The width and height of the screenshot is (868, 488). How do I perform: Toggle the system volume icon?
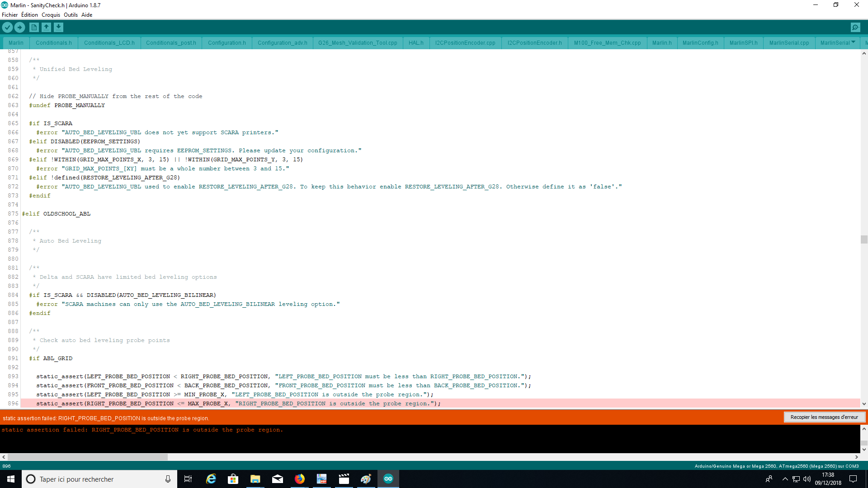(x=807, y=479)
